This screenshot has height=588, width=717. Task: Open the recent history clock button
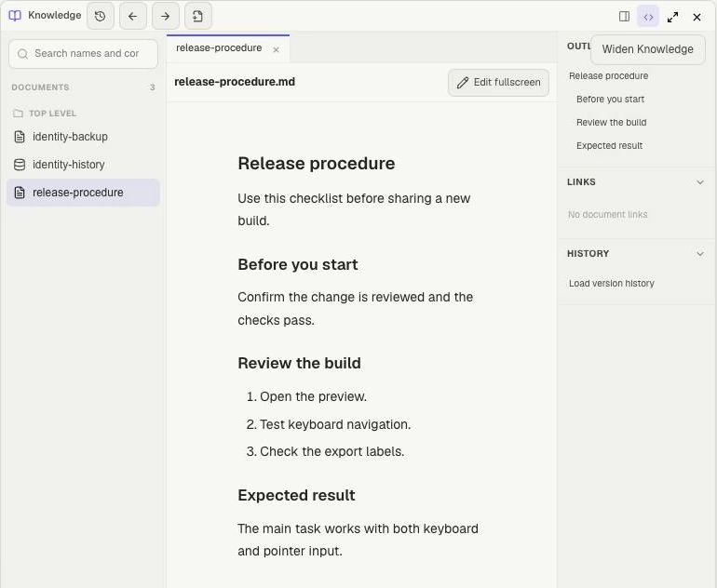[x=101, y=17]
